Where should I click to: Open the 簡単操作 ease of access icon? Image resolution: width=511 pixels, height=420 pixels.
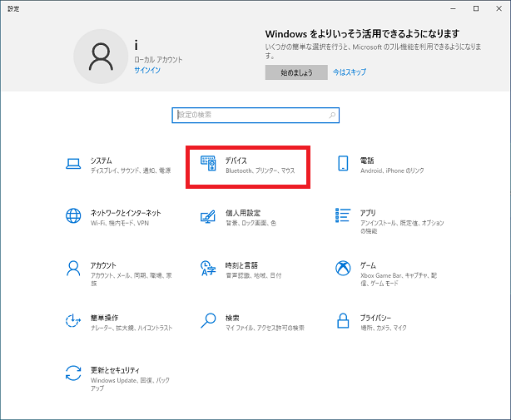tap(73, 321)
